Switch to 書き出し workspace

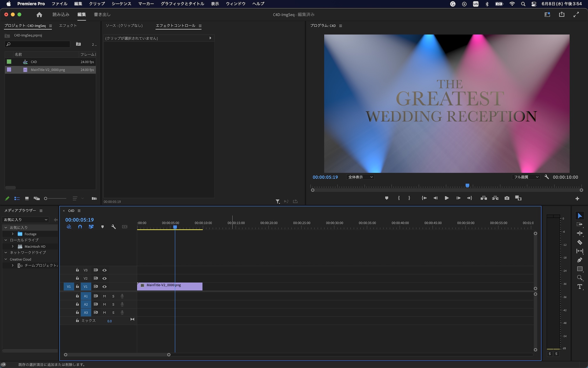[102, 14]
